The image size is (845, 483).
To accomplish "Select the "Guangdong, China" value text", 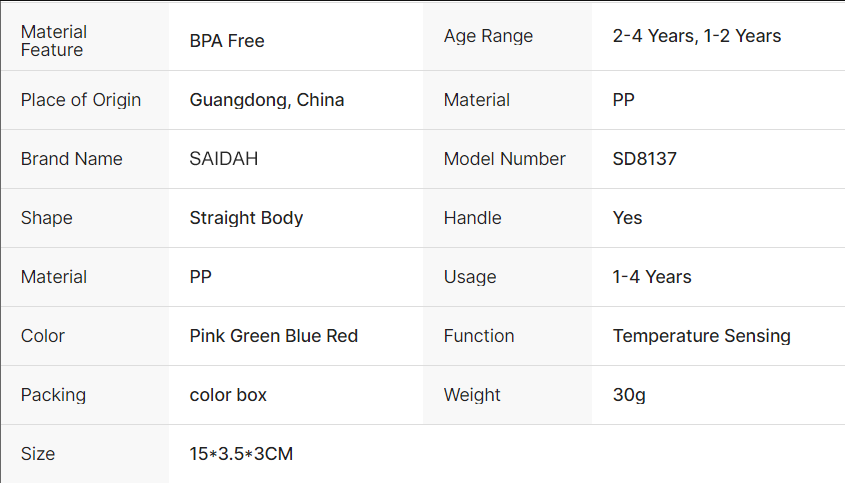I will pos(267,100).
